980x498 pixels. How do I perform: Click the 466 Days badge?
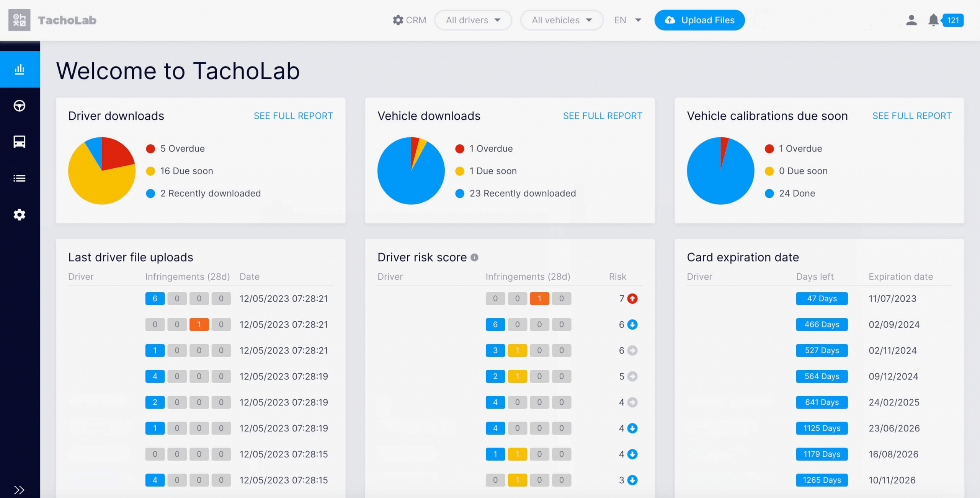click(822, 324)
